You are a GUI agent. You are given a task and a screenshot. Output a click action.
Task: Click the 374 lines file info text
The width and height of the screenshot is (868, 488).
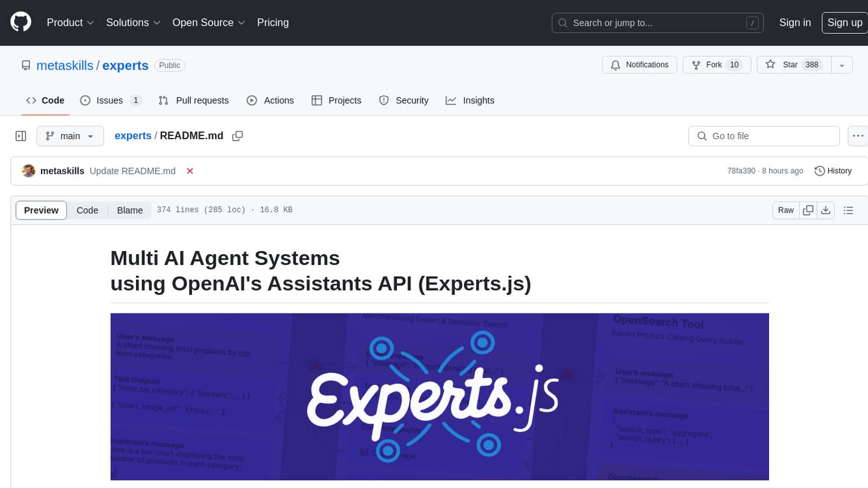(224, 210)
